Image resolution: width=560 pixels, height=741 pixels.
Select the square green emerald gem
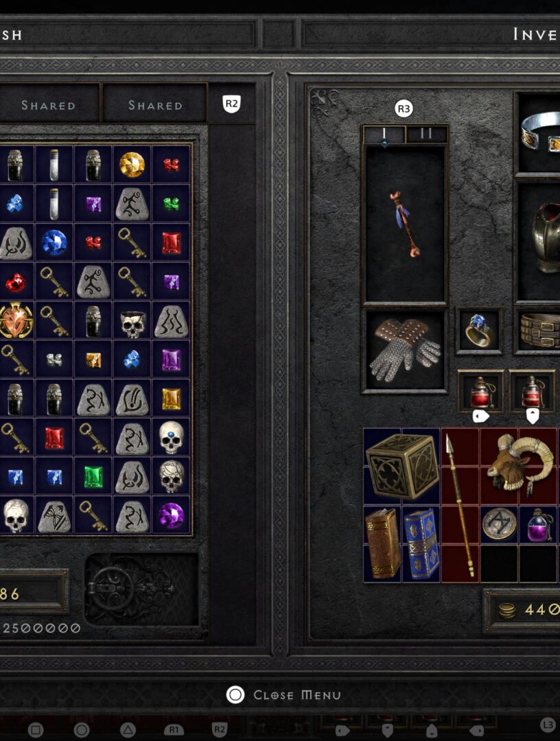pos(93,476)
